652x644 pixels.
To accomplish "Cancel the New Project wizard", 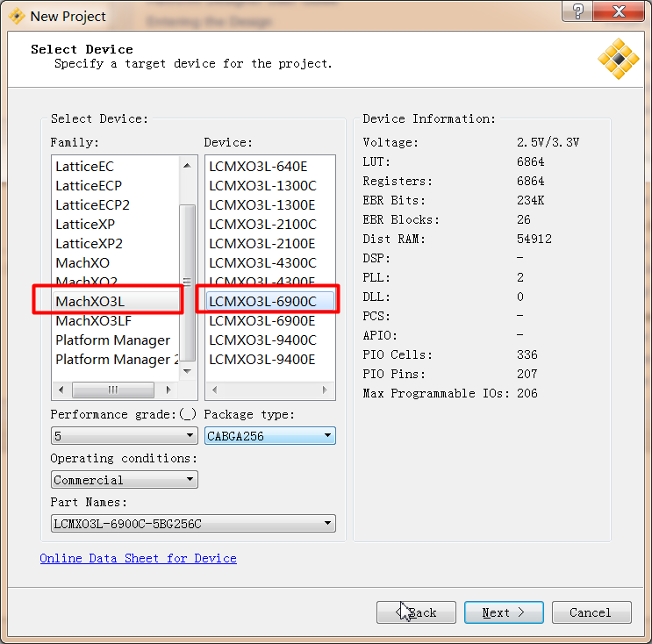I will (591, 612).
